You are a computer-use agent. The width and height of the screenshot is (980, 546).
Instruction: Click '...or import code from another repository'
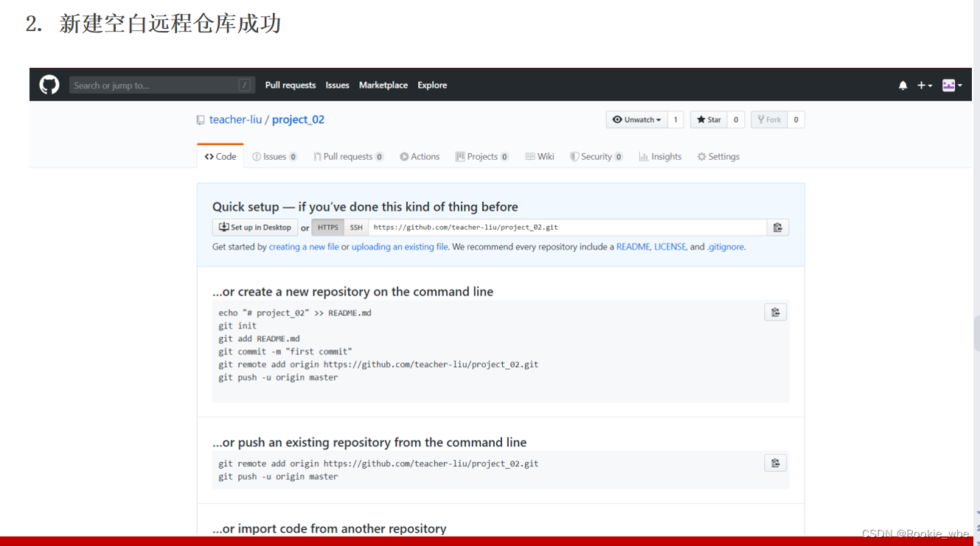329,528
